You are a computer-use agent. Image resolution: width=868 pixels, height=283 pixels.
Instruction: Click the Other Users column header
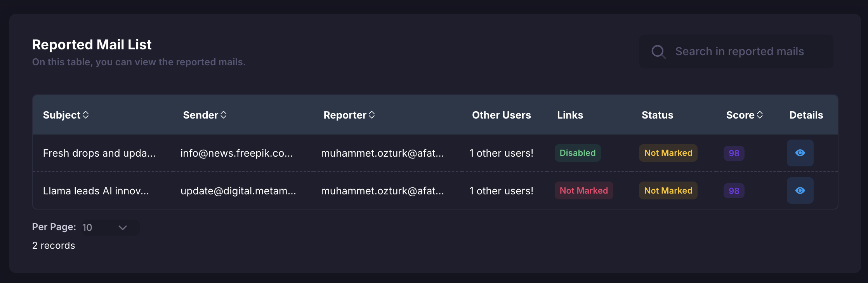[x=501, y=115]
